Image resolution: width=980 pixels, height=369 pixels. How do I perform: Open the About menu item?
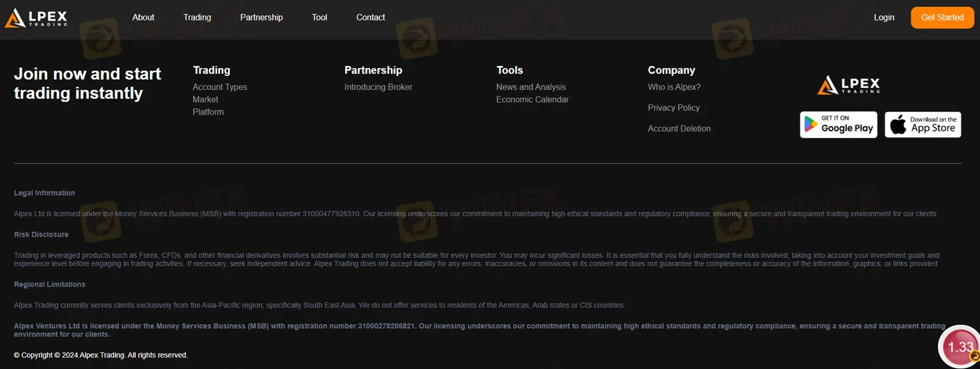click(x=143, y=18)
